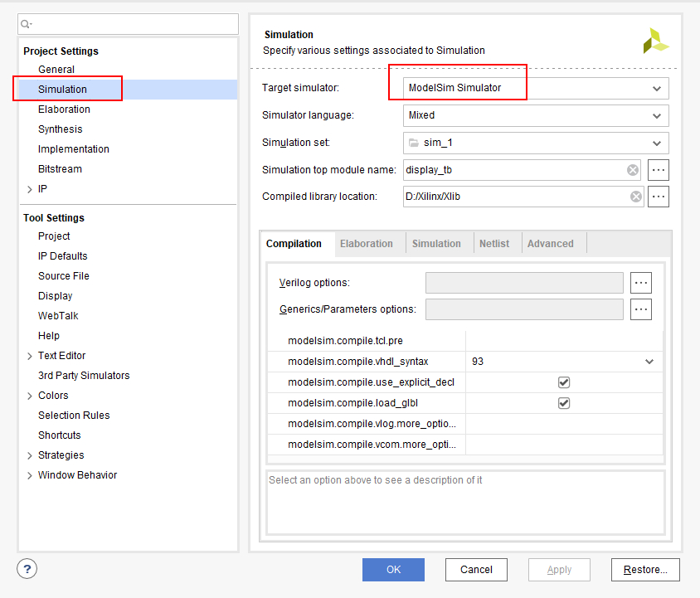Viewport: 700px width, 598px height.
Task: Browse for simulation top module name
Action: (658, 170)
